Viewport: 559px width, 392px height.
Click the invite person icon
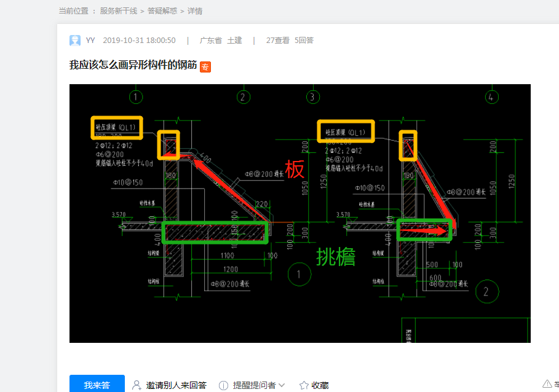pos(137,385)
